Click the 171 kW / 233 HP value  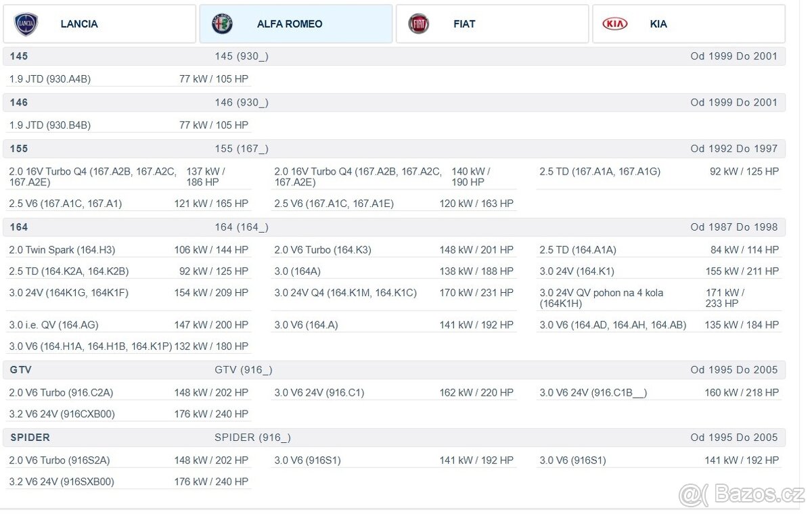[x=725, y=298]
